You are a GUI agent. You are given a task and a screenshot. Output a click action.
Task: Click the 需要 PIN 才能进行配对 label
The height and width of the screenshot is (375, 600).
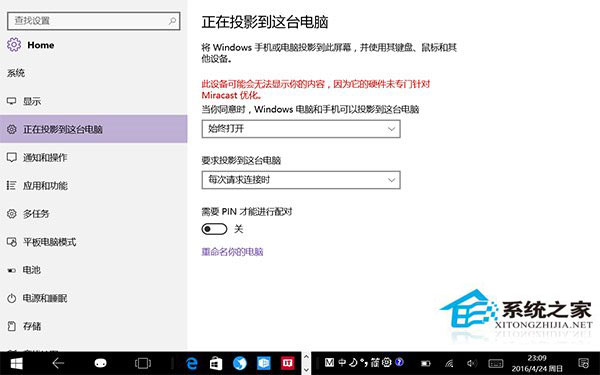click(x=247, y=211)
